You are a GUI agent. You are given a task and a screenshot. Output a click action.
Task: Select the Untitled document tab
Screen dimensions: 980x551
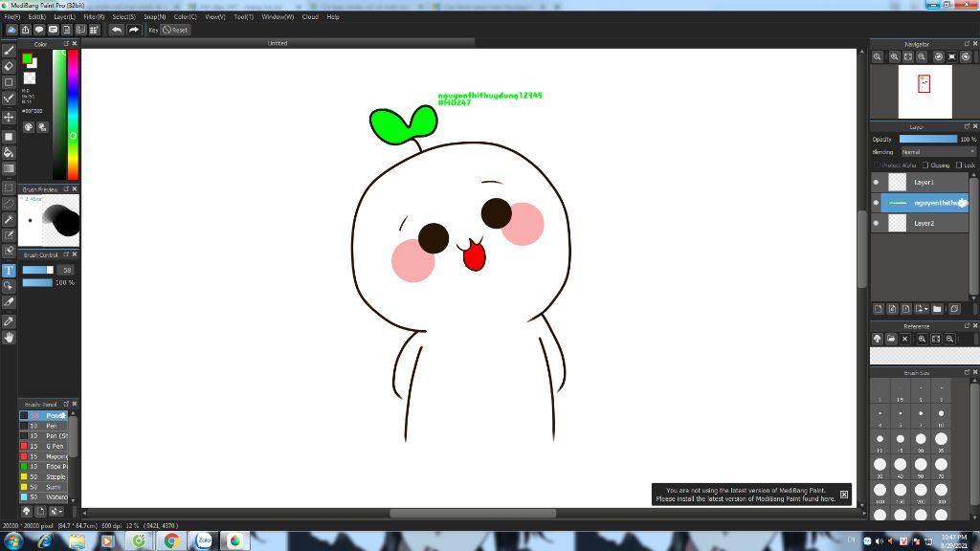[x=278, y=43]
